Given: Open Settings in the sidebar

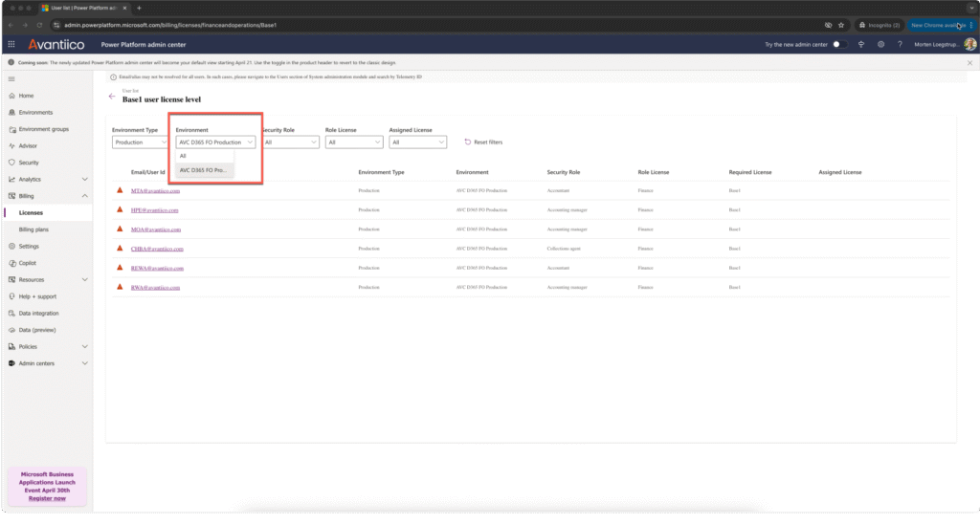Looking at the screenshot, I should click(x=29, y=246).
